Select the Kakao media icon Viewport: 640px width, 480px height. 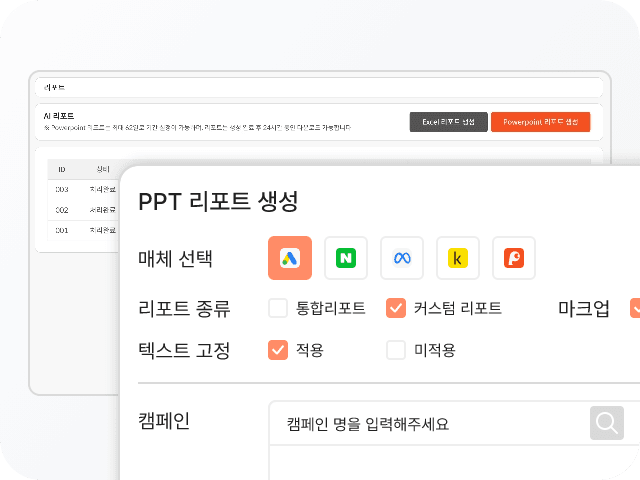[458, 258]
